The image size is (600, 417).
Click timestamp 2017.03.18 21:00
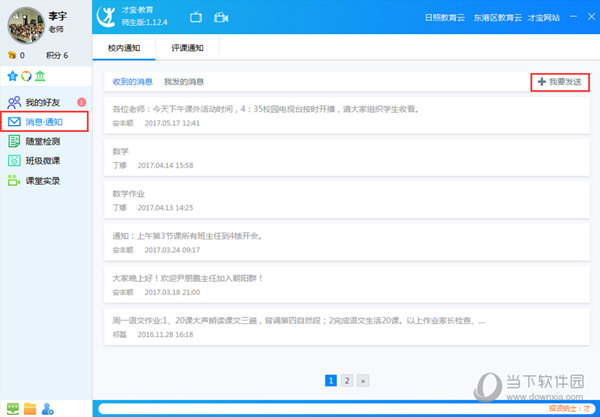click(172, 292)
